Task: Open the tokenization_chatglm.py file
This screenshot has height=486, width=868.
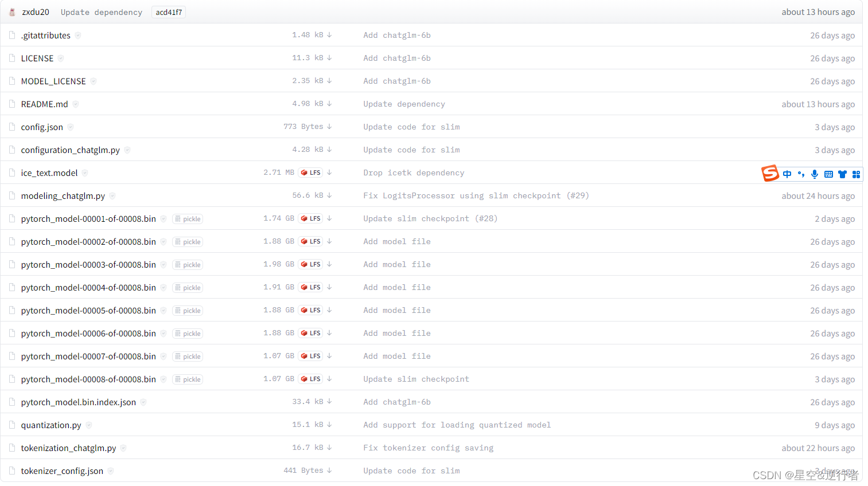Action: 68,448
